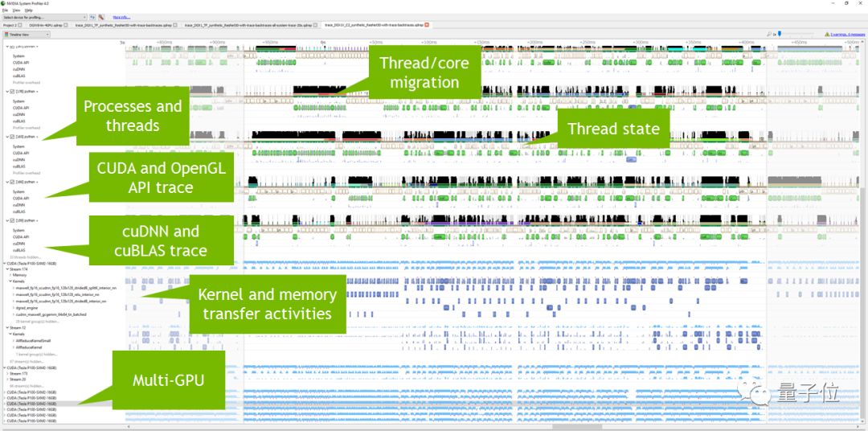Open the options arrow after [178] python

(x=36, y=91)
